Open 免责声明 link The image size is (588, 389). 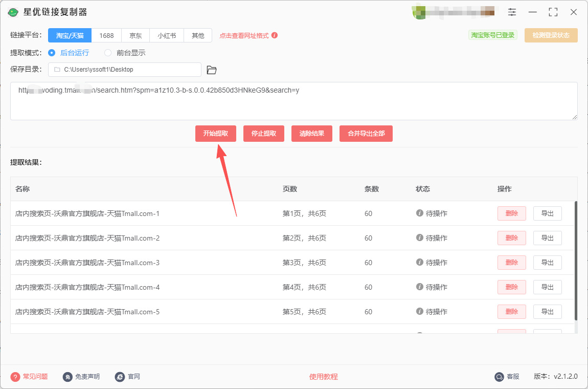tap(87, 377)
